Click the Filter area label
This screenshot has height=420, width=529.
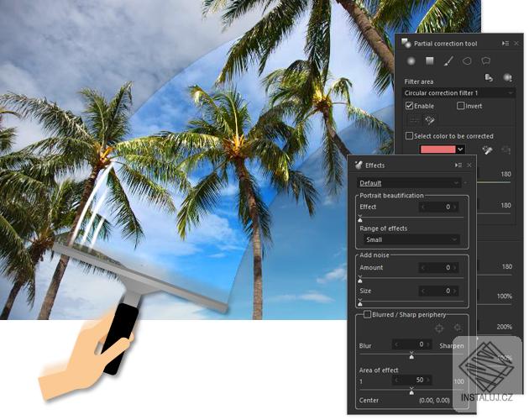pyautogui.click(x=419, y=81)
